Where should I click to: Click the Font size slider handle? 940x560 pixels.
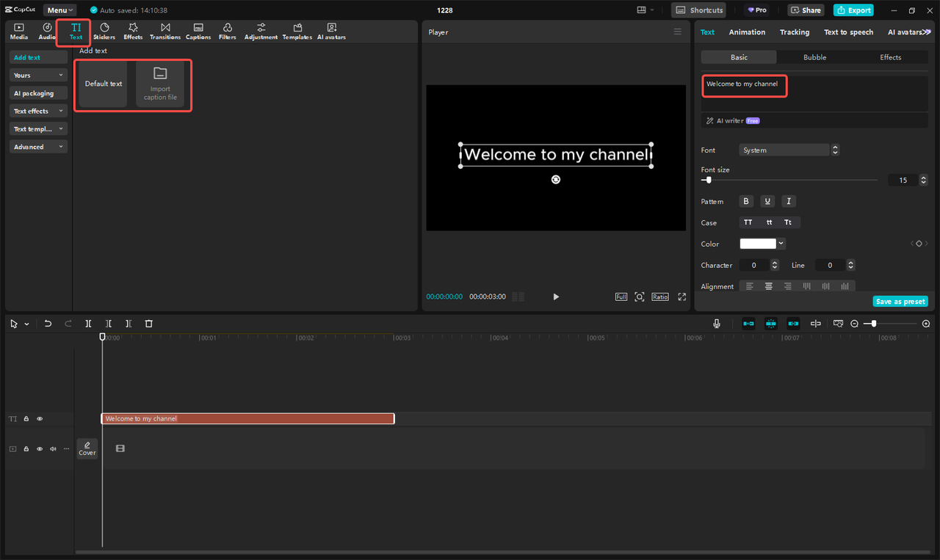pyautogui.click(x=708, y=180)
